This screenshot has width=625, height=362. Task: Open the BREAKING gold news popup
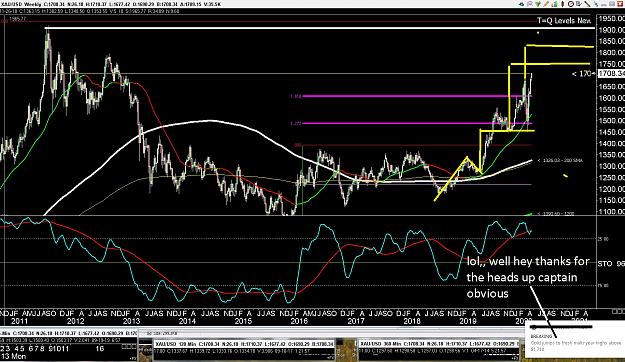tap(575, 340)
